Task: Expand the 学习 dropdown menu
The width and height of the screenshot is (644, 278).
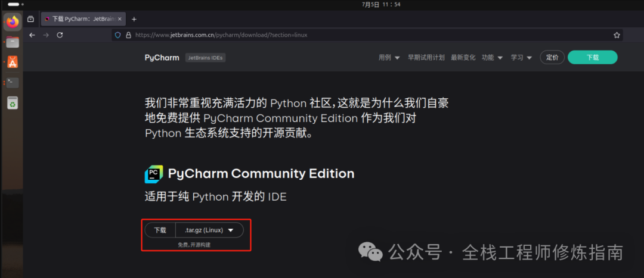Action: point(521,58)
